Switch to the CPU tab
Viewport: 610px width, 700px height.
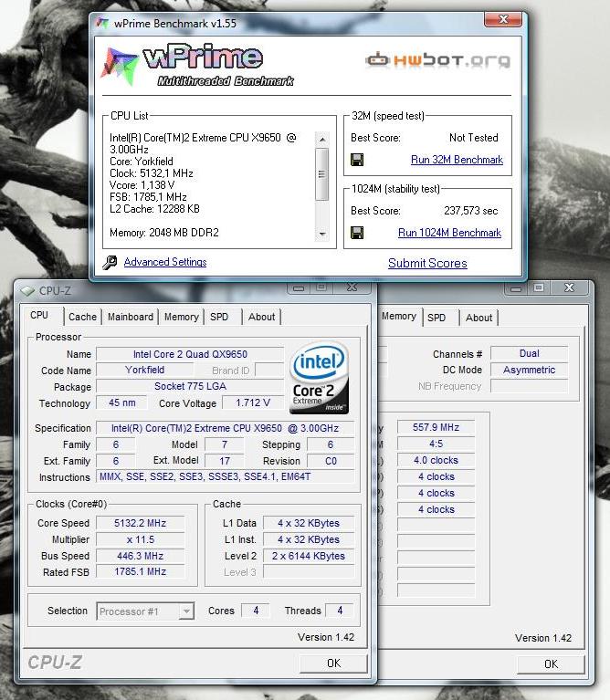[39, 315]
